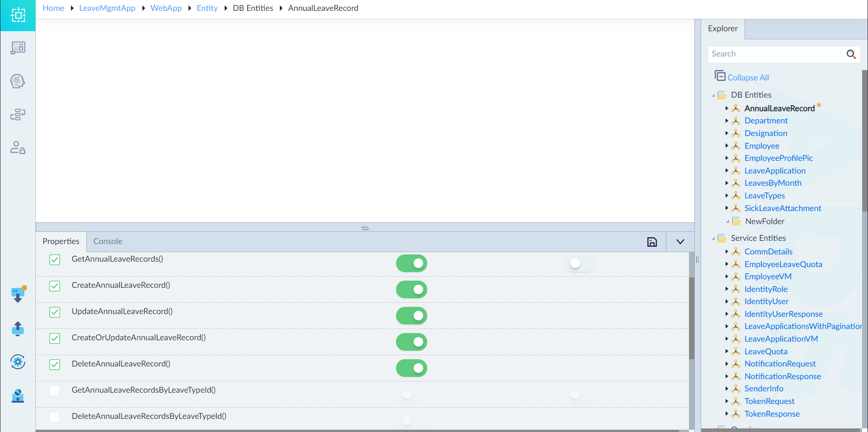
Task: Enable the second toggle for GetAnnualLeaveRecords()
Action: (x=580, y=263)
